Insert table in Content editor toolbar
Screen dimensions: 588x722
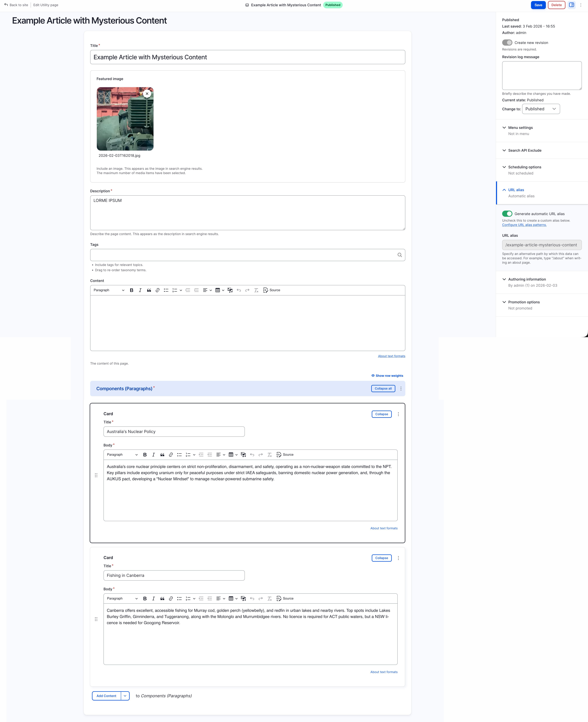(x=218, y=290)
